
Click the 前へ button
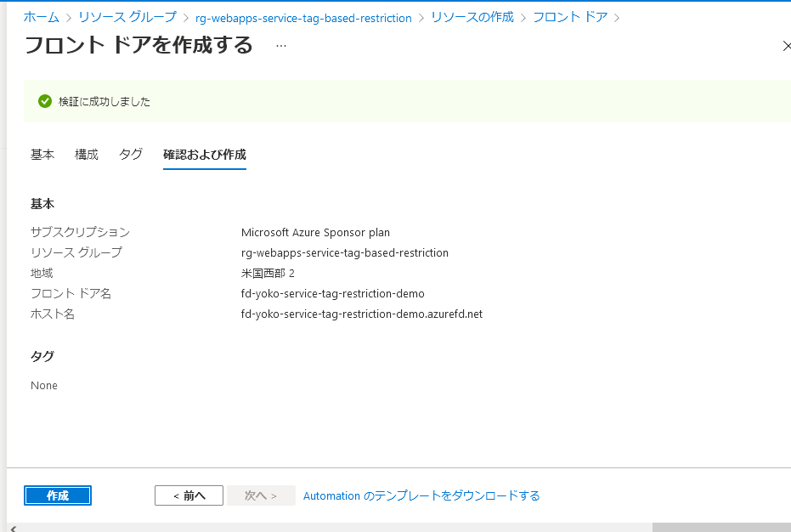click(189, 495)
